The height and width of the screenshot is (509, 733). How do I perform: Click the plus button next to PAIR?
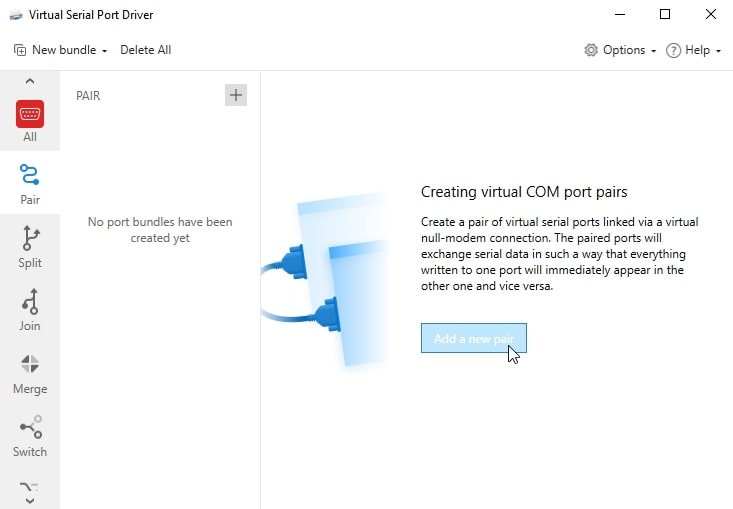(236, 95)
